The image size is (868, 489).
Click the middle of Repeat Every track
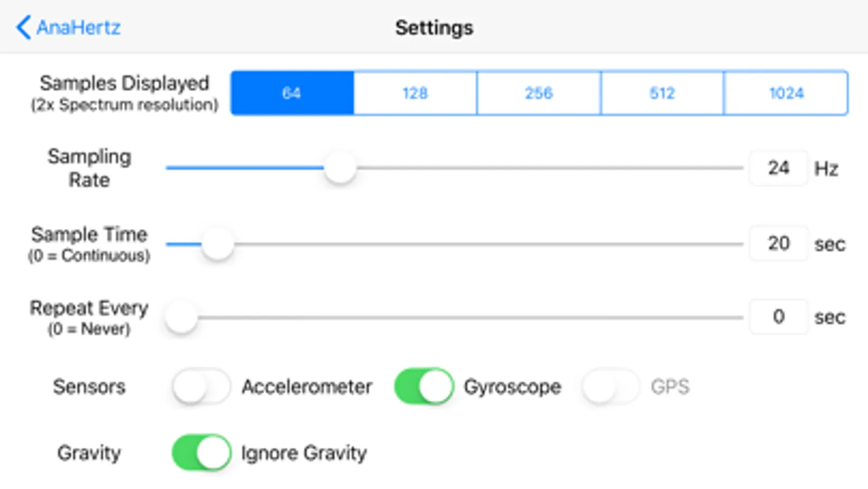[455, 317]
